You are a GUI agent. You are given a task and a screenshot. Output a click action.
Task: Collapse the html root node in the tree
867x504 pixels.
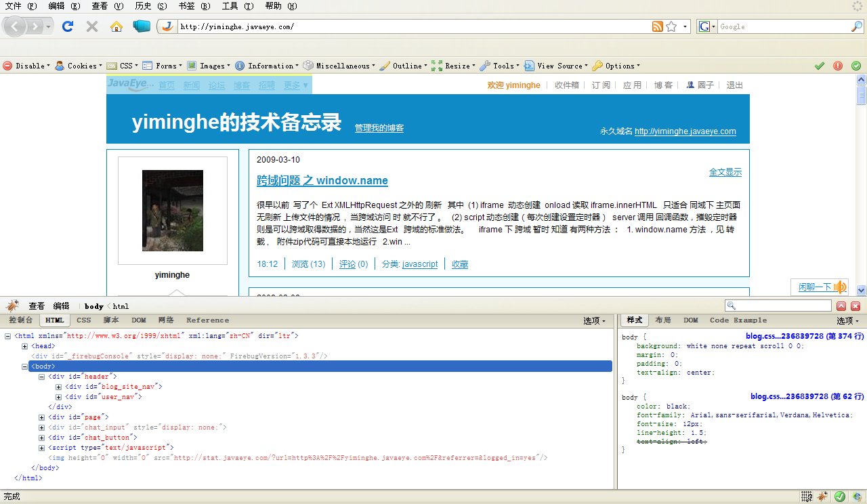point(8,336)
